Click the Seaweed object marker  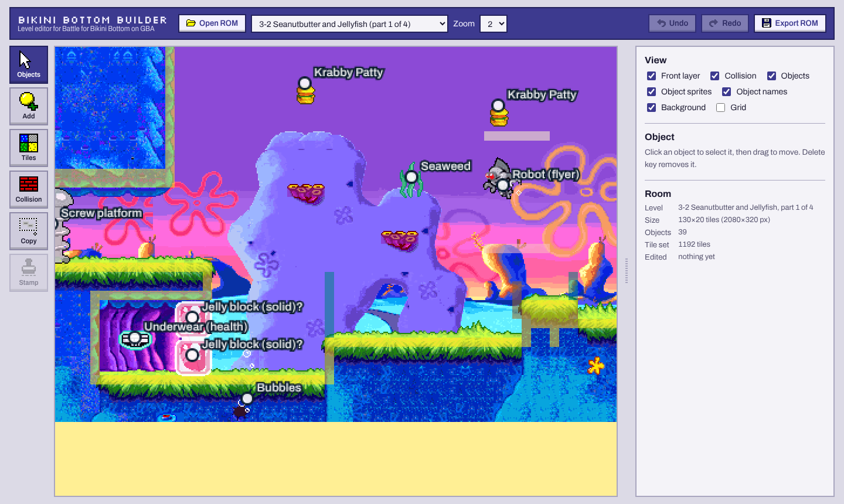411,177
